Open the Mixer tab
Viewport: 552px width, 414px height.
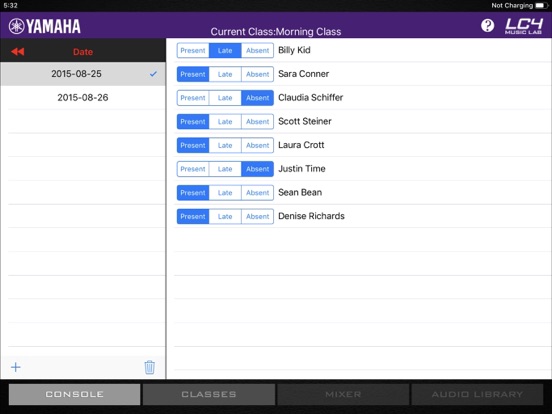(x=343, y=394)
